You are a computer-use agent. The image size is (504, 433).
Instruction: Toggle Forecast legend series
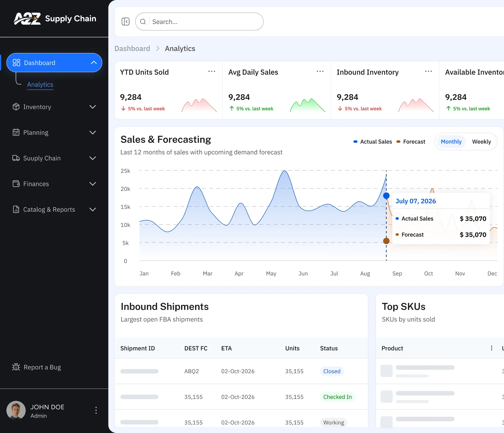coord(411,142)
